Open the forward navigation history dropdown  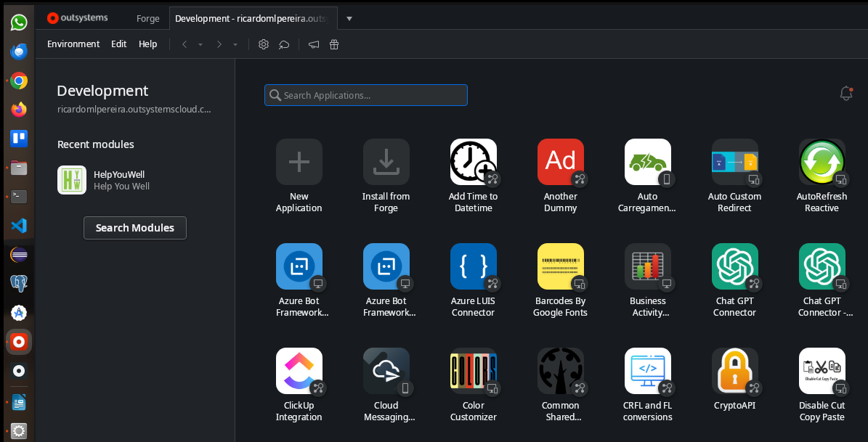pyautogui.click(x=235, y=44)
